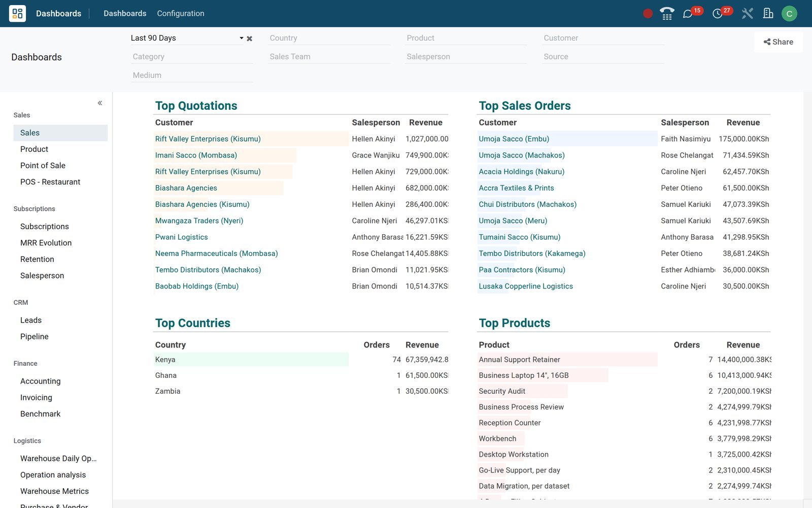The height and width of the screenshot is (508, 812).
Task: Open Umoja Sacco (Embu) sales order
Action: [x=514, y=139]
